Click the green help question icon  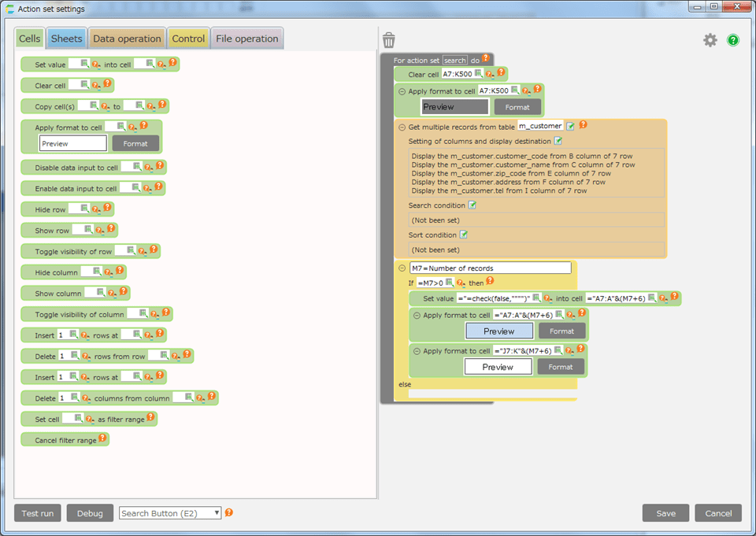[733, 40]
